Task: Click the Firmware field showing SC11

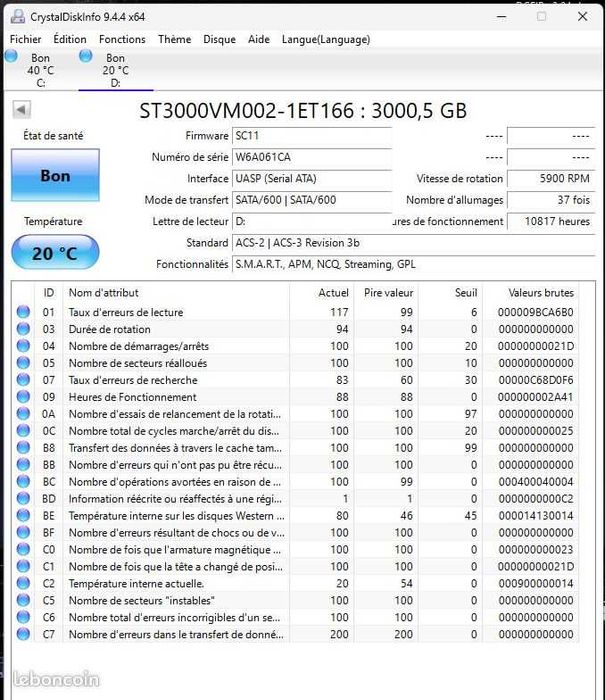Action: pos(312,136)
